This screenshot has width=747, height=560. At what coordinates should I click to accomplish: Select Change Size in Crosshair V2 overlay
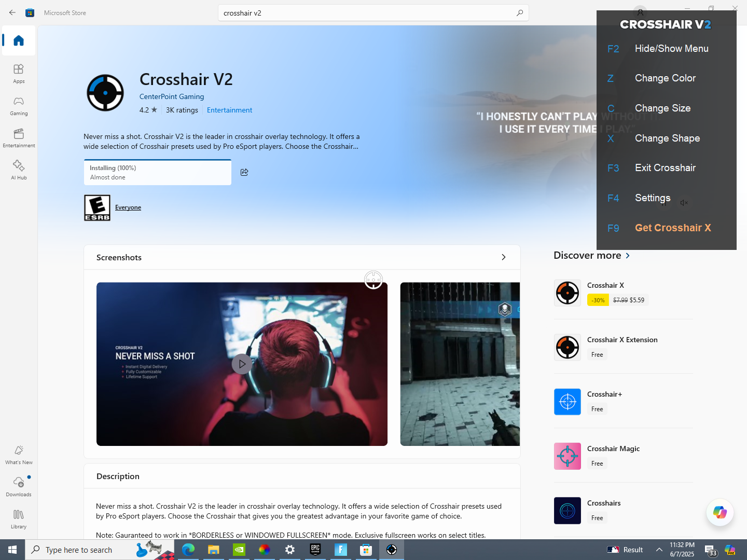[x=662, y=108]
